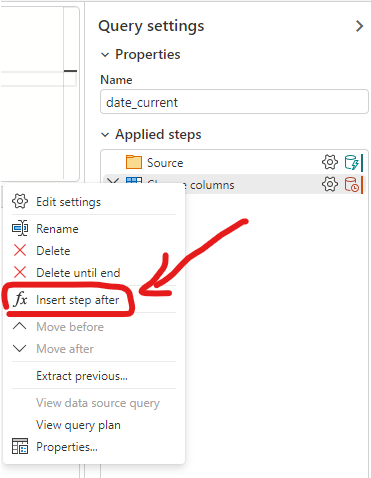Collapse the Properties section
The image size is (371, 478).
[105, 55]
